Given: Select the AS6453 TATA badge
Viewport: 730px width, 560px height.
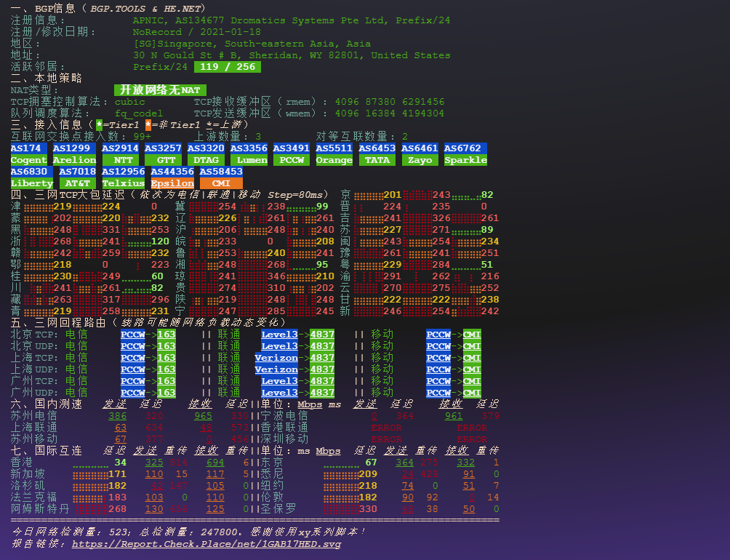Looking at the screenshot, I should [377, 154].
